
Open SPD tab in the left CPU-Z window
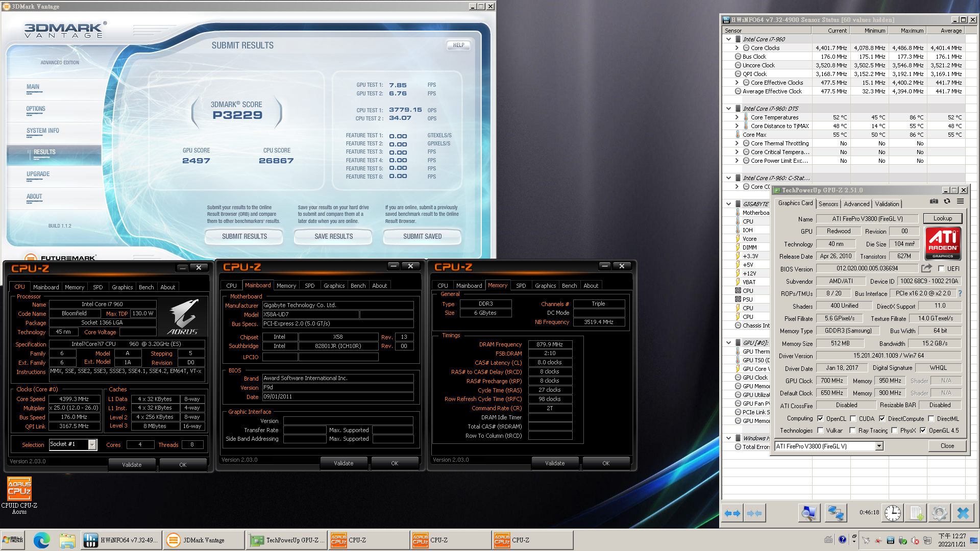pos(98,287)
